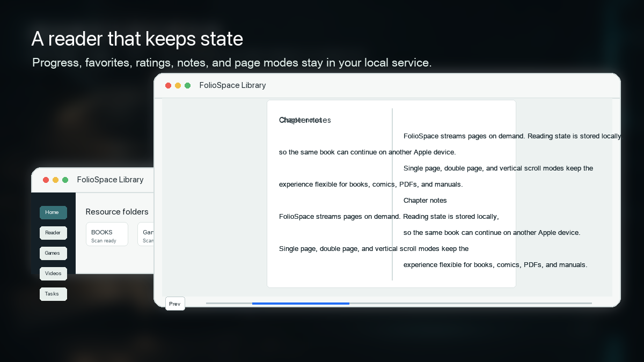Minimize the front reader window with the yellow button

tap(178, 85)
